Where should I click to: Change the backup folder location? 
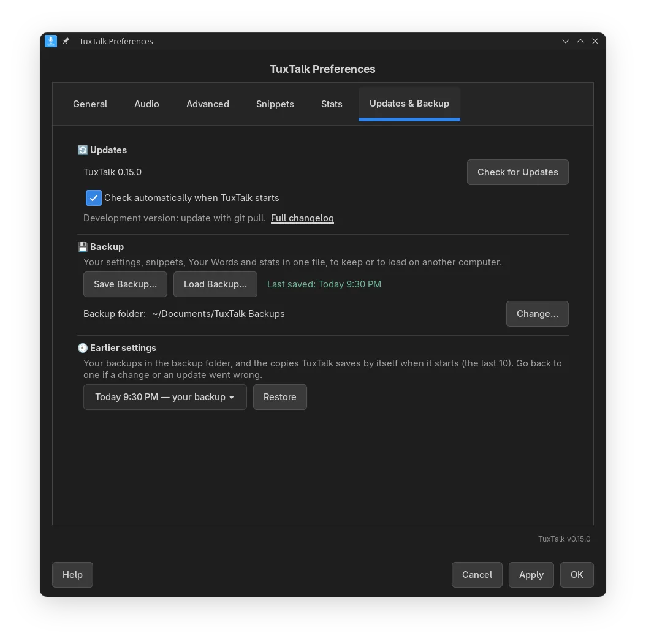coord(538,314)
